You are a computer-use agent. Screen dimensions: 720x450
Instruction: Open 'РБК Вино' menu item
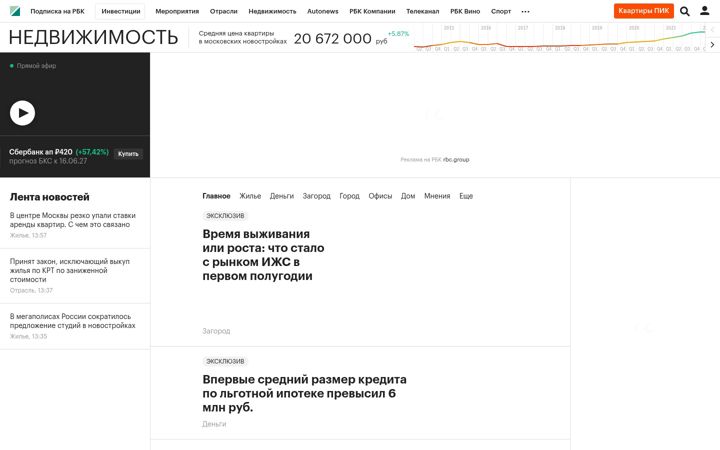tap(465, 11)
